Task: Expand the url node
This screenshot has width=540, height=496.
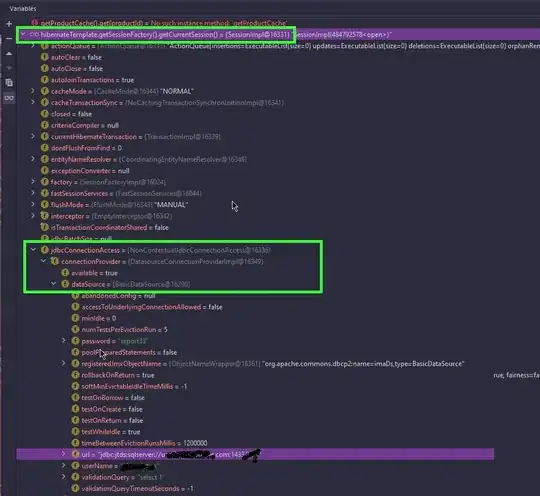Action: coord(64,454)
